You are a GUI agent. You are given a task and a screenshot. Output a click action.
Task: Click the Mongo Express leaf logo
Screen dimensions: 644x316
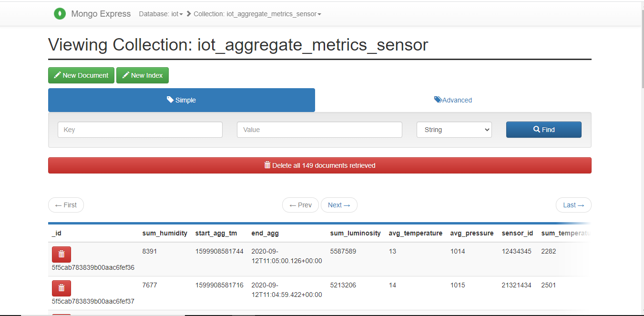tap(59, 14)
